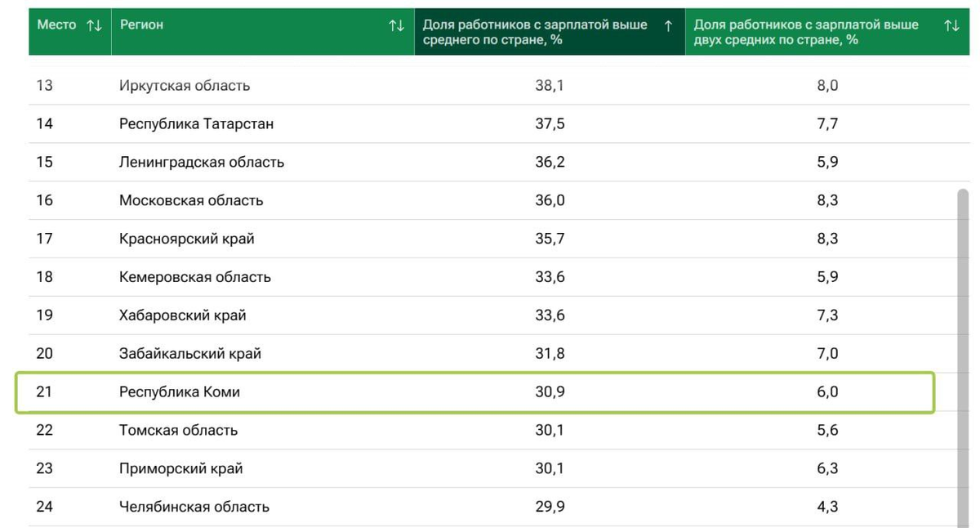Click the Иркутская область region name
This screenshot has width=980, height=528.
[x=185, y=86]
